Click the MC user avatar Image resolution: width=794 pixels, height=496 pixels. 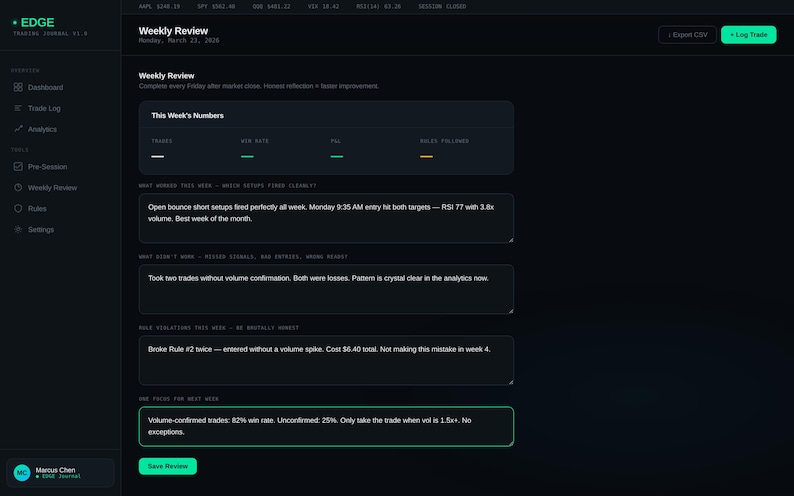click(x=22, y=473)
